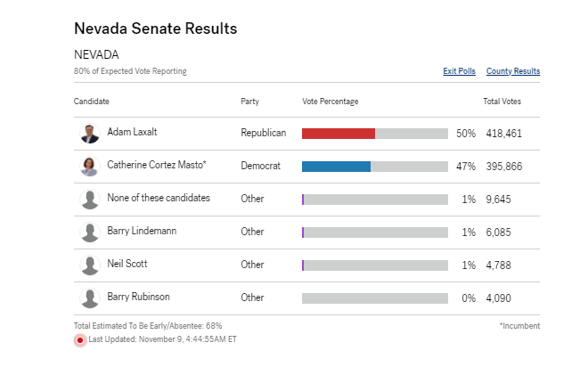588x367 pixels.
Task: Click the Total Votes column header
Action: (502, 102)
